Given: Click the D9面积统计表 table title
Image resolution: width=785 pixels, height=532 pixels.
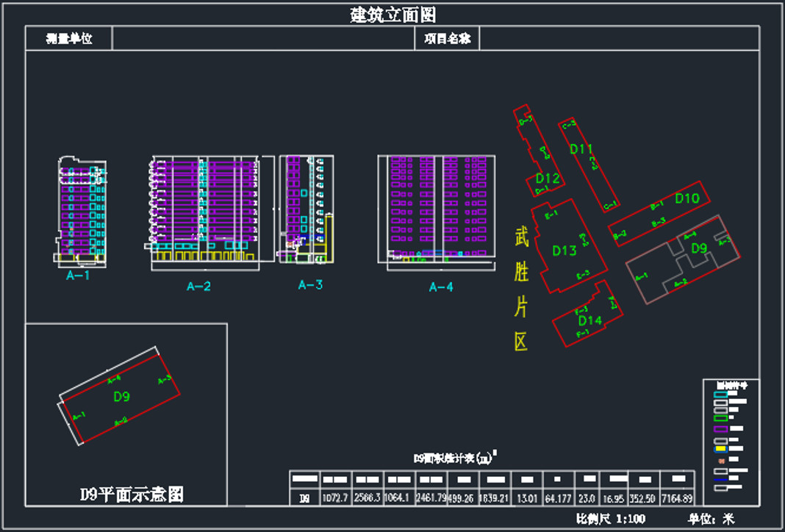Looking at the screenshot, I should point(455,458).
